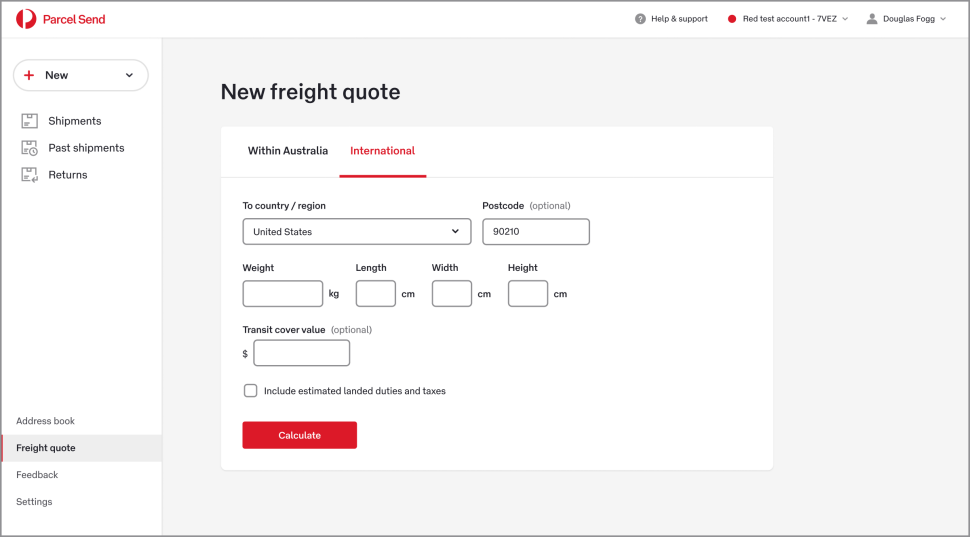The height and width of the screenshot is (537, 970).
Task: Expand the New button dropdown chevron
Action: 129,75
